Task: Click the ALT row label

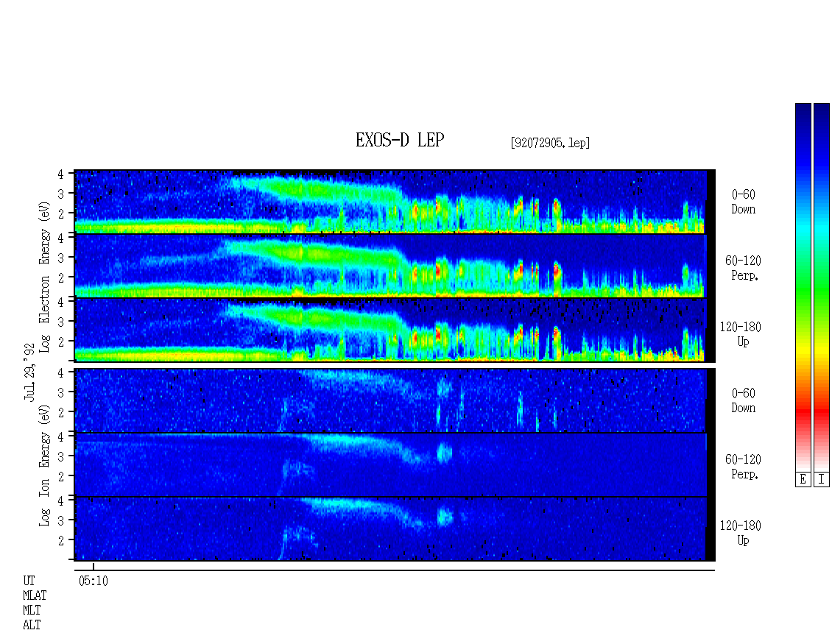Action: coord(32,626)
